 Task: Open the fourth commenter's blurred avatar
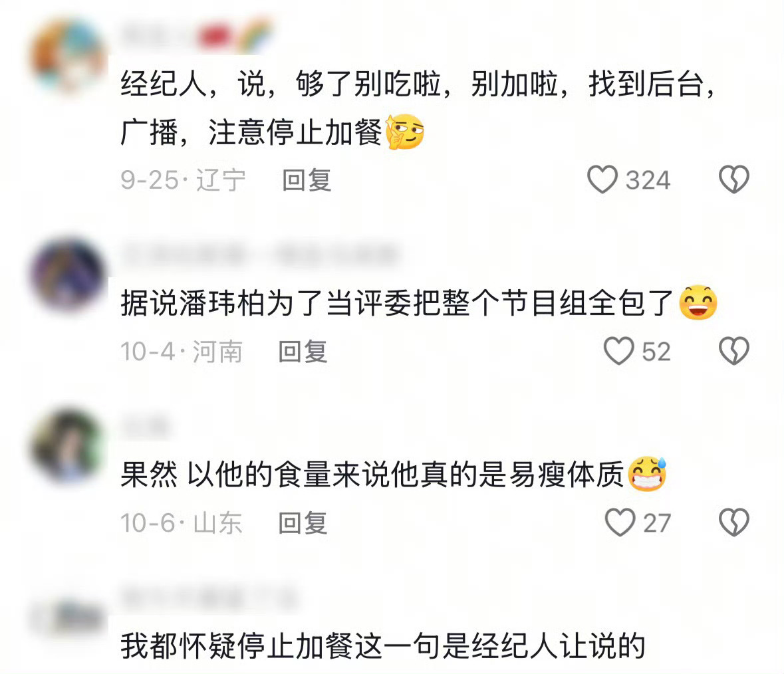tap(68, 618)
